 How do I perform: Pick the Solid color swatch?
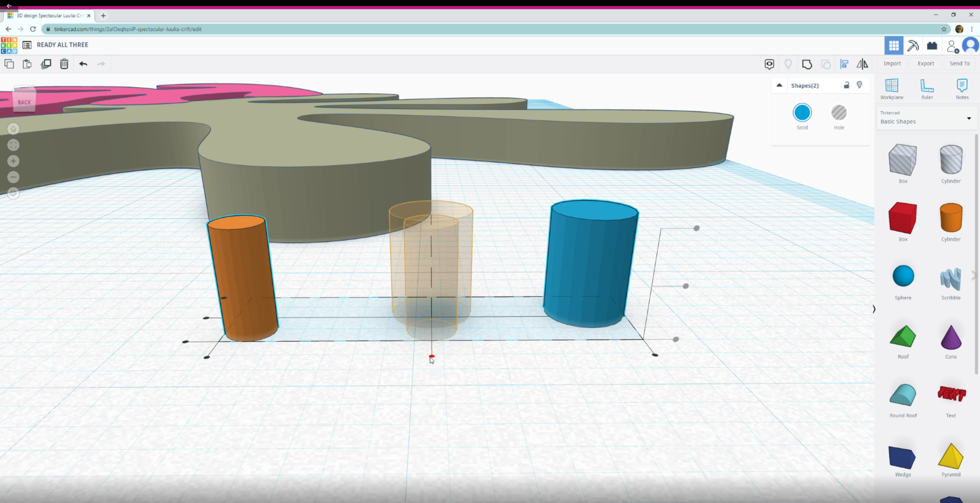[x=802, y=113]
